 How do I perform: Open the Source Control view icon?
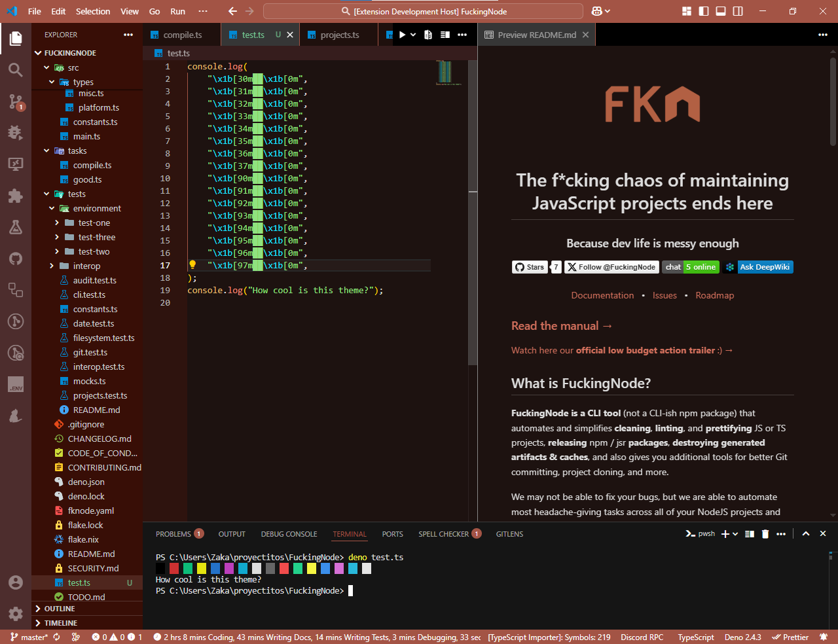click(x=16, y=101)
